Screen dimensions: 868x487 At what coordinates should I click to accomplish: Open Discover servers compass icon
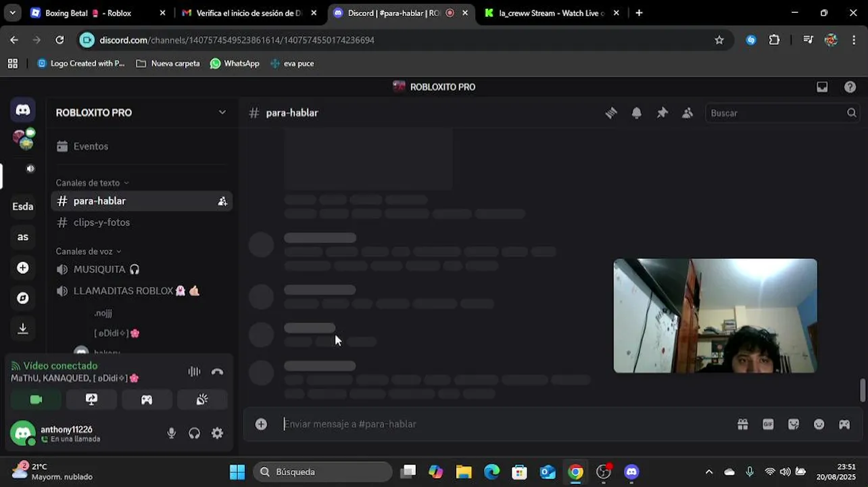pos(23,298)
